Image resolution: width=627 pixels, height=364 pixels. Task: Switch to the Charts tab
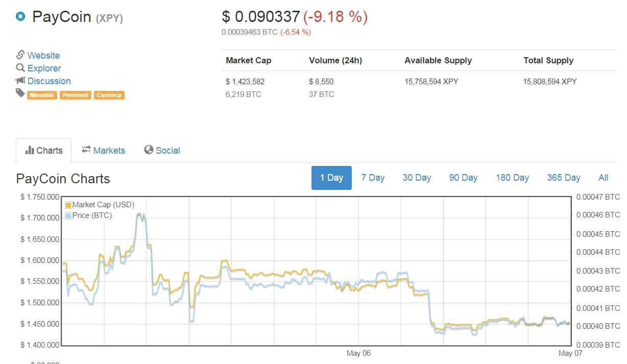(44, 151)
